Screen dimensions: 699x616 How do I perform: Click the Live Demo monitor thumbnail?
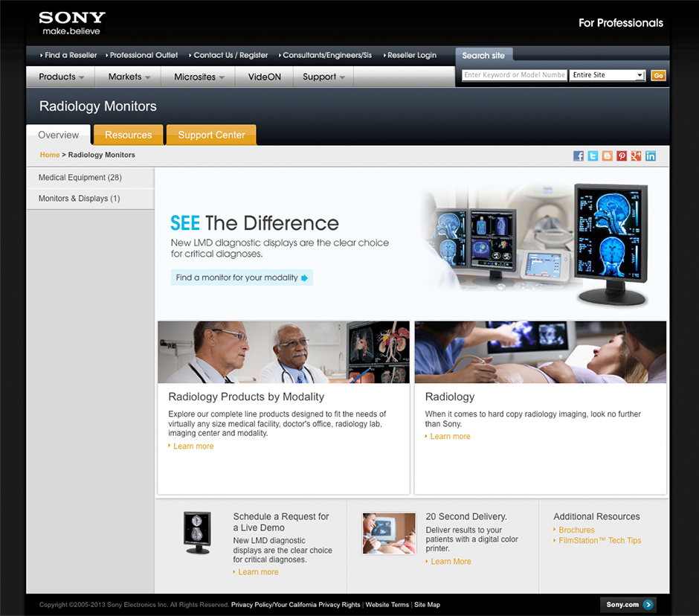pos(197,533)
